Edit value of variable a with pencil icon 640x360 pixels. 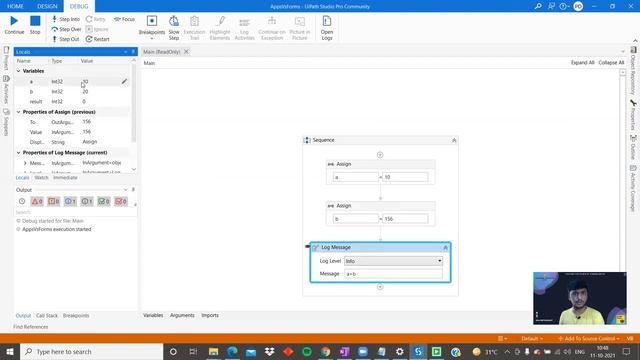[x=124, y=81]
